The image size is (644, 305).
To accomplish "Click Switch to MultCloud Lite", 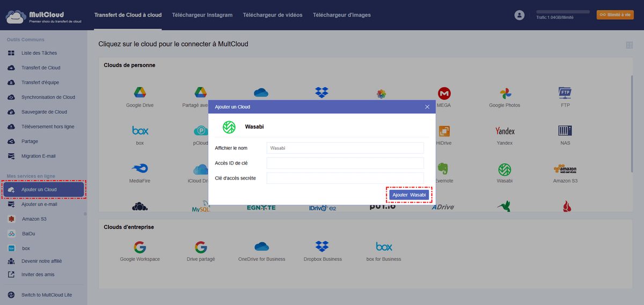I will pyautogui.click(x=46, y=295).
